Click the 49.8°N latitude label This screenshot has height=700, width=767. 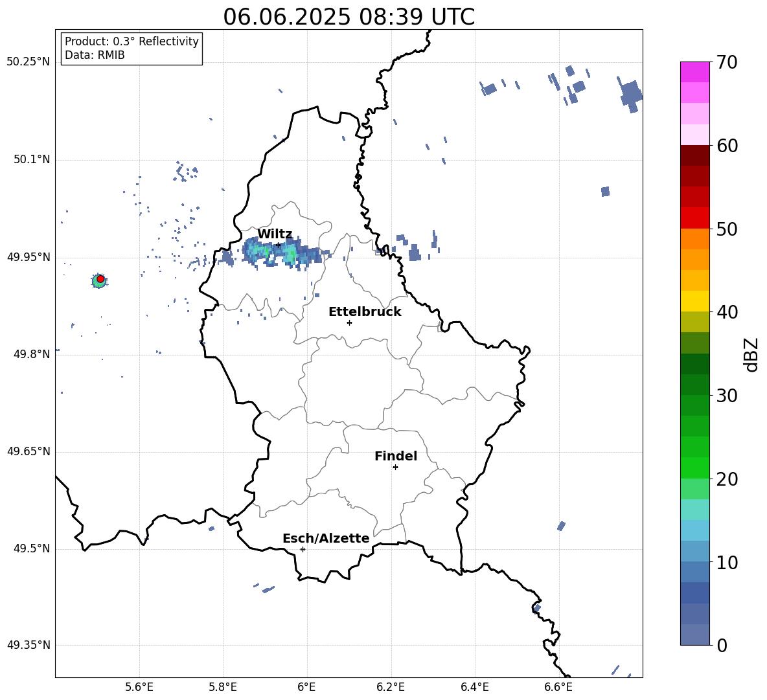tap(32, 354)
